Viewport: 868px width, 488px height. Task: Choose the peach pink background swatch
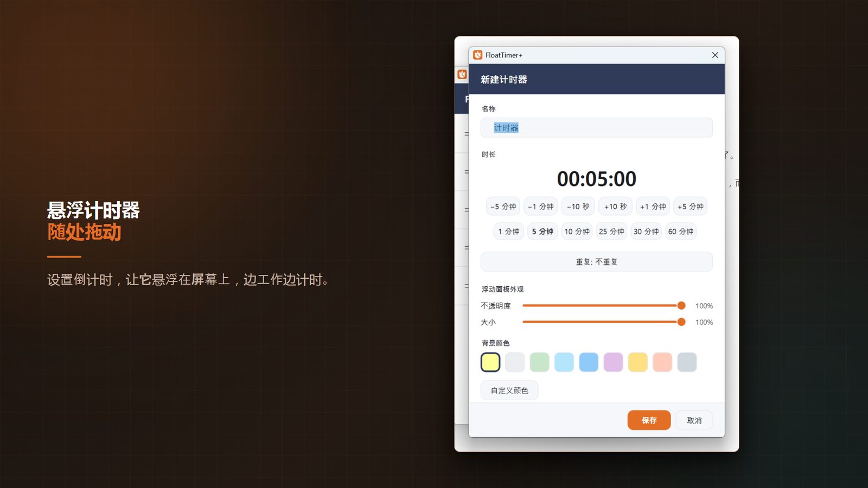(662, 362)
